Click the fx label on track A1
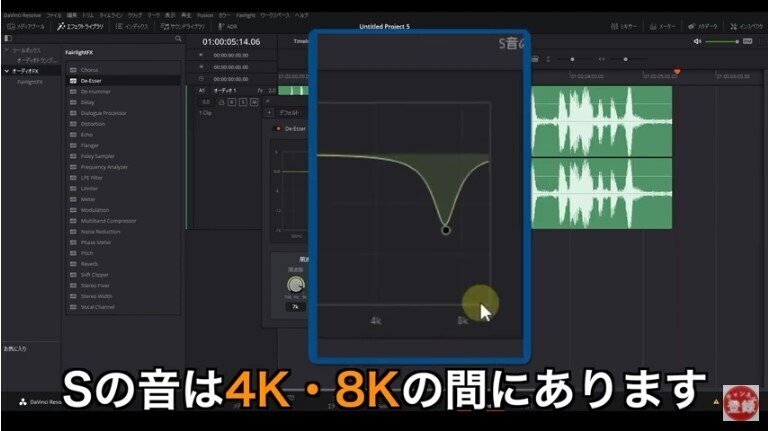The width and height of the screenshot is (768, 431). (x=260, y=91)
